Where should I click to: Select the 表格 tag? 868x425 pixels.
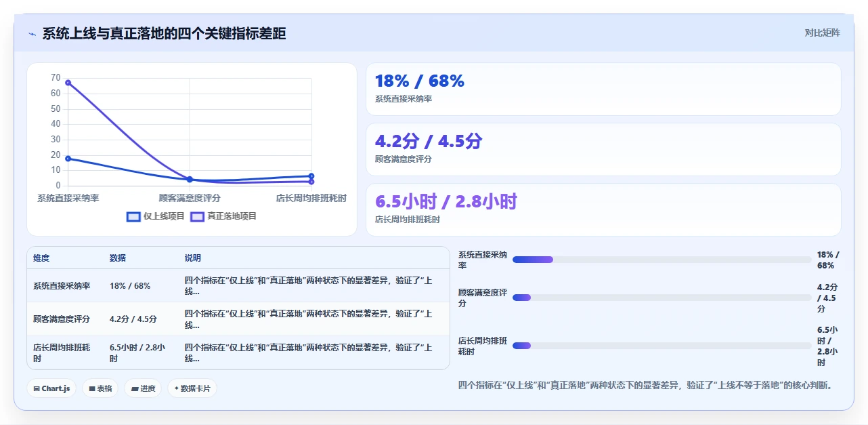100,388
